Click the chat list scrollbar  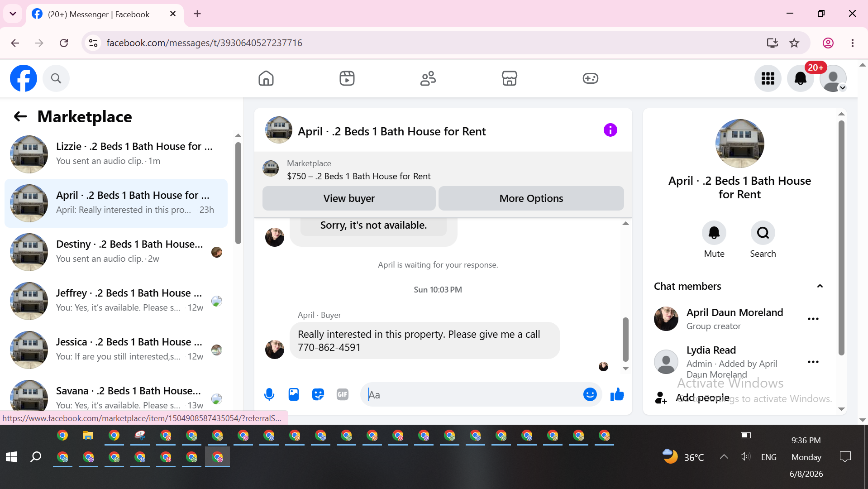click(x=238, y=192)
